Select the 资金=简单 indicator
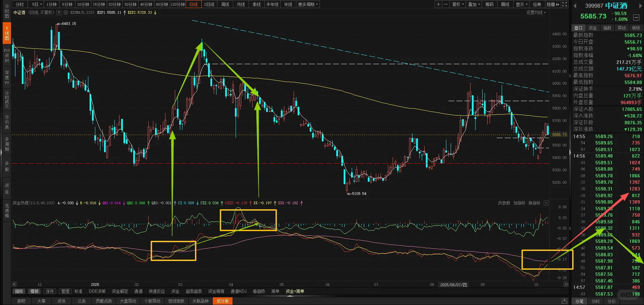This screenshot has width=644, height=305. [x=295, y=291]
